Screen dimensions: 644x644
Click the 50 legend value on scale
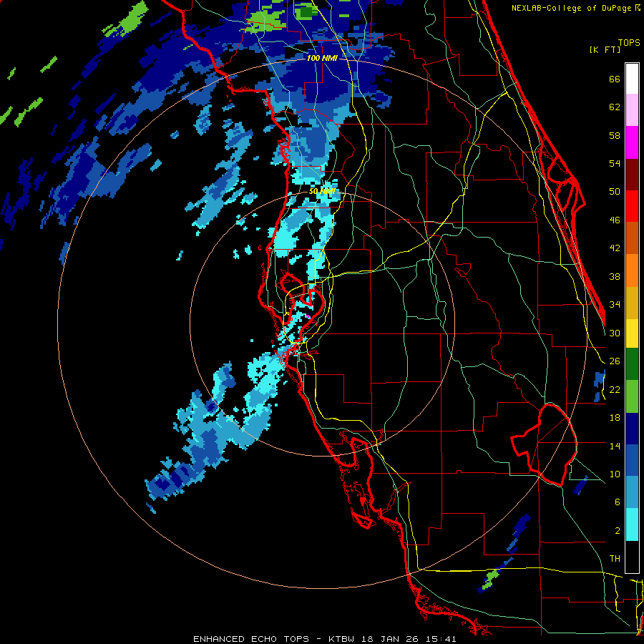point(615,192)
